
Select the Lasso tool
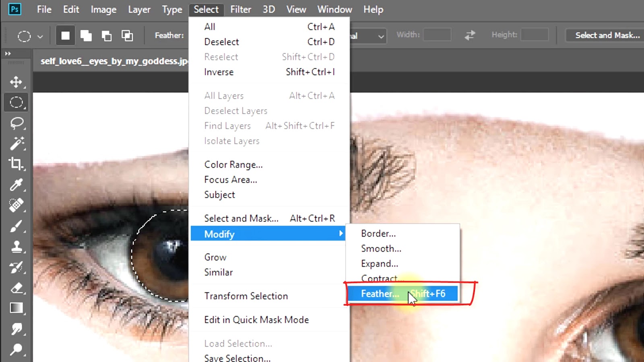(x=16, y=123)
